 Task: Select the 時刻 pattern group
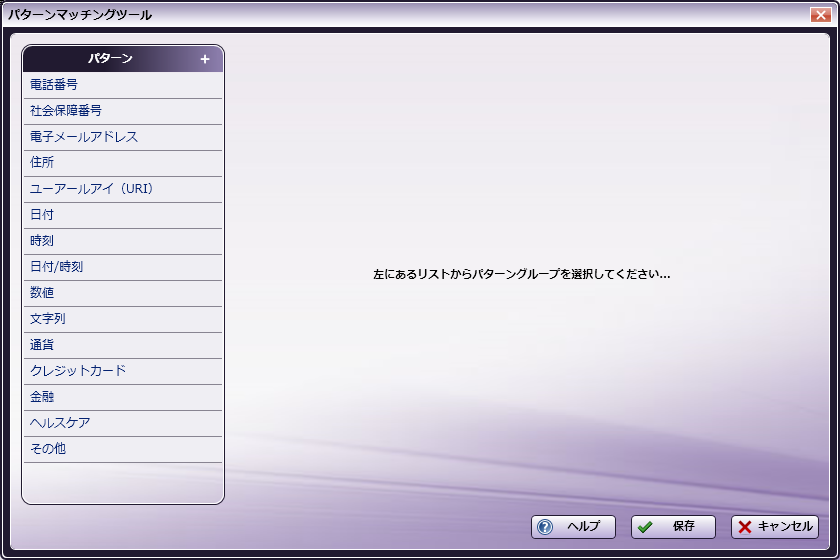(123, 241)
